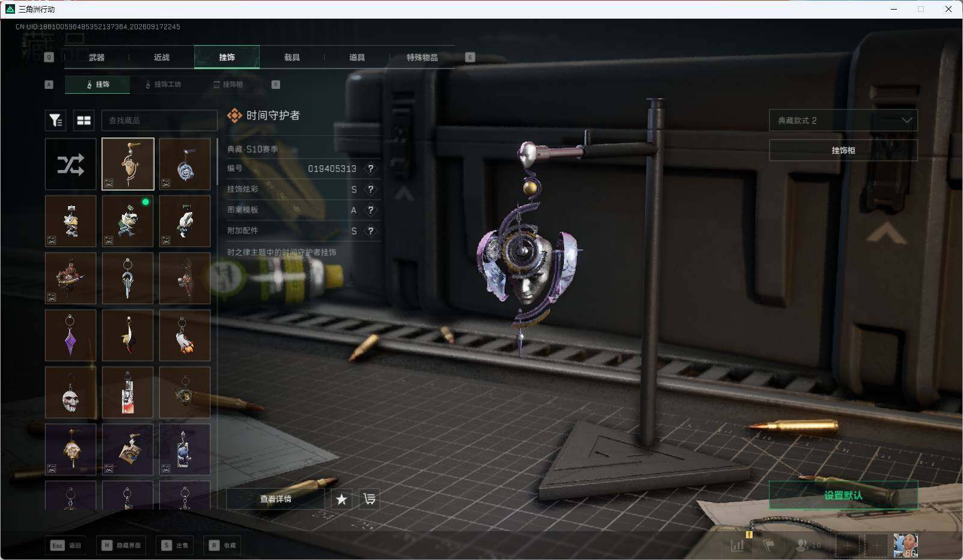The image size is (963, 560).
Task: Switch the grid layout view icon
Action: [84, 120]
